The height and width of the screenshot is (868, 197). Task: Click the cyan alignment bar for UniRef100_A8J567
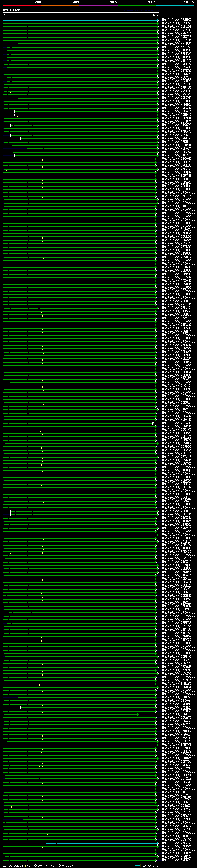81,20
